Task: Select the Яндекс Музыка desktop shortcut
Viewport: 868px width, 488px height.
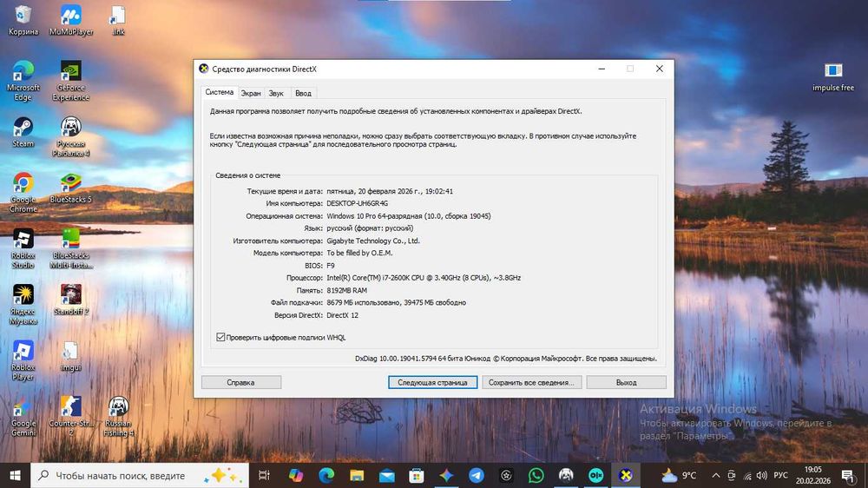Action: [x=23, y=305]
